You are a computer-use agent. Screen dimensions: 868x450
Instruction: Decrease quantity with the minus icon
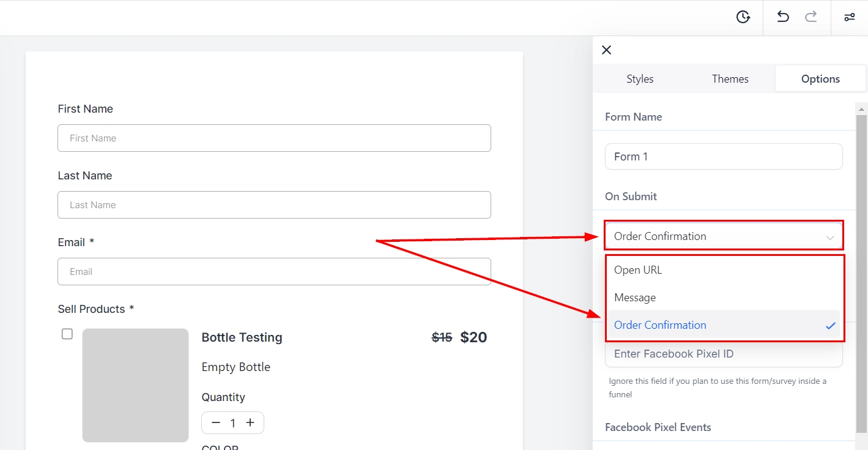click(x=216, y=423)
